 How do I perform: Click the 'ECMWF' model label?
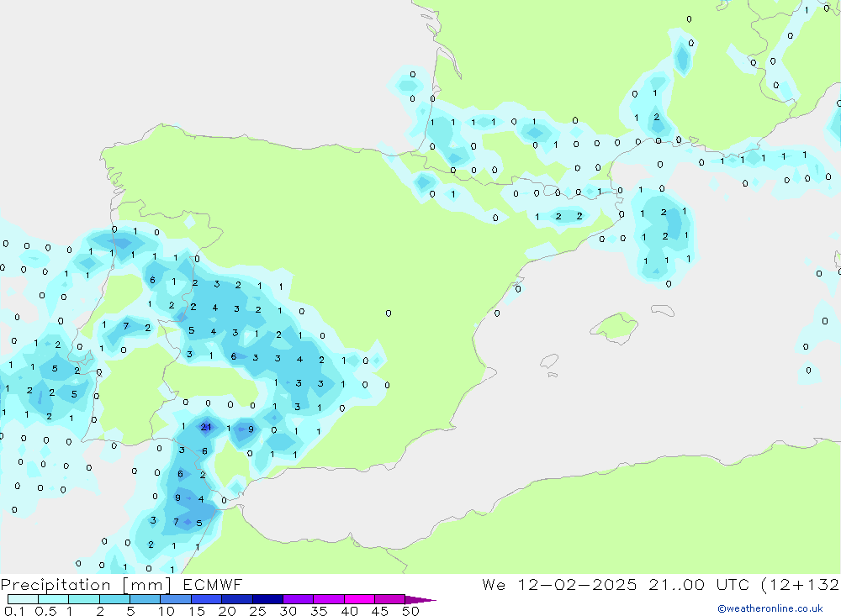[213, 584]
